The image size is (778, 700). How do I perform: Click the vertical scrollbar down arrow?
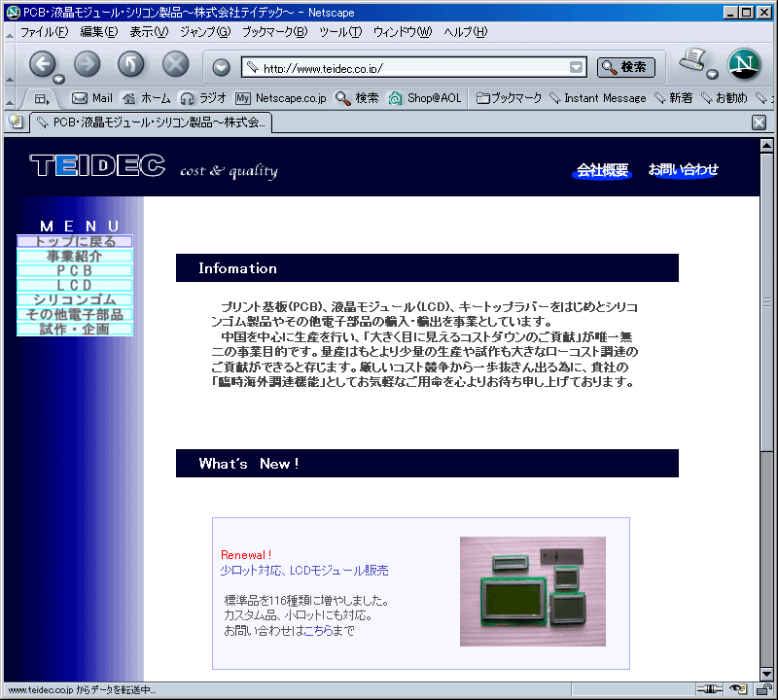(766, 674)
